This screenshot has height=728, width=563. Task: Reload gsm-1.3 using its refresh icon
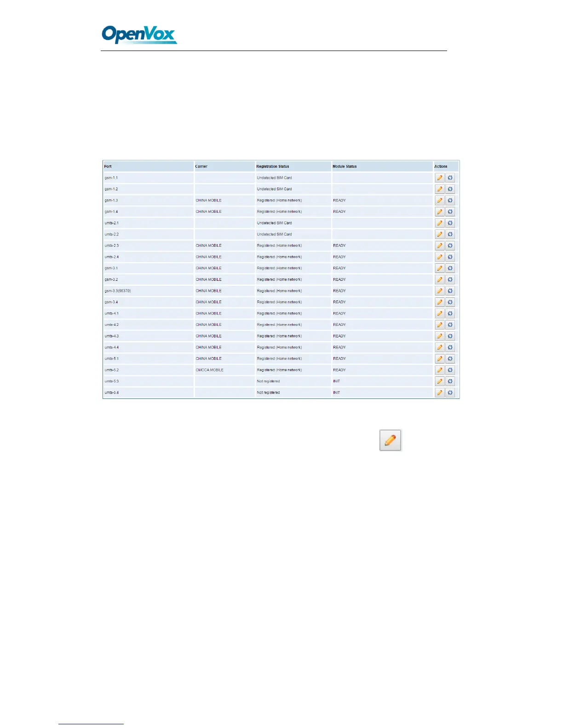(450, 200)
